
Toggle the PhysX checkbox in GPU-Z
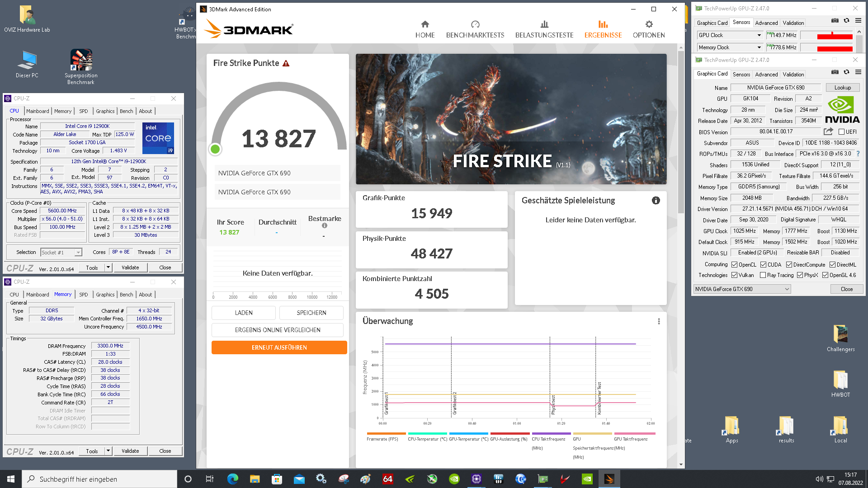800,275
